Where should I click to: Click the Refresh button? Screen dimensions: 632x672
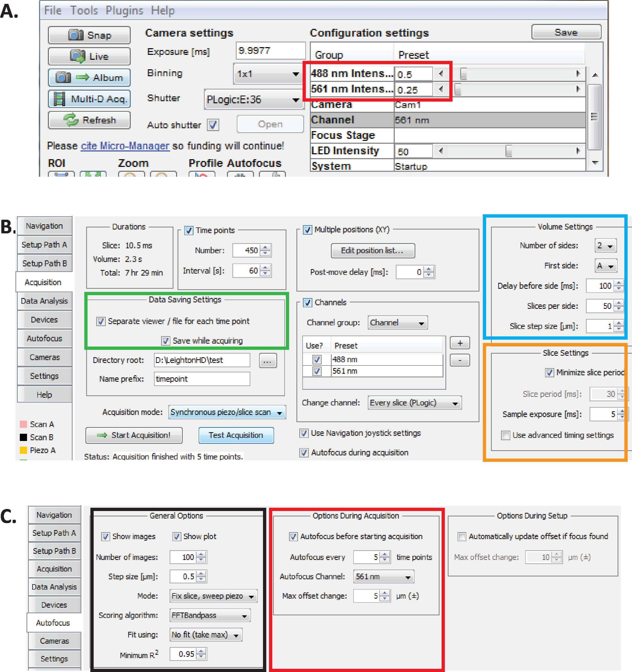tap(89, 120)
